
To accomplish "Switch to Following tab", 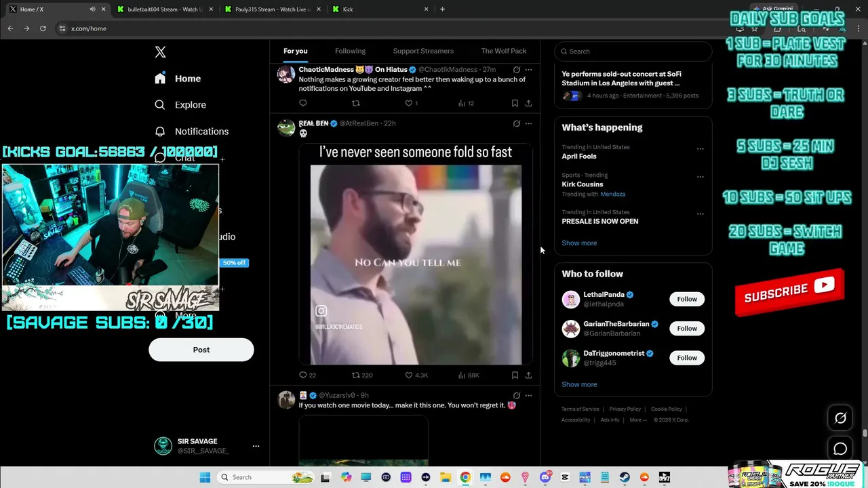I will (350, 51).
